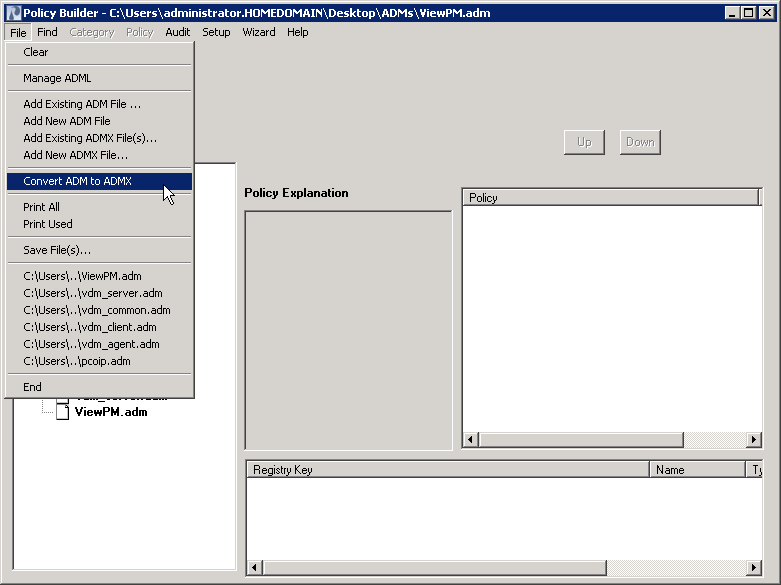
Task: Select ViewPM.adm tree item
Action: pos(111,412)
